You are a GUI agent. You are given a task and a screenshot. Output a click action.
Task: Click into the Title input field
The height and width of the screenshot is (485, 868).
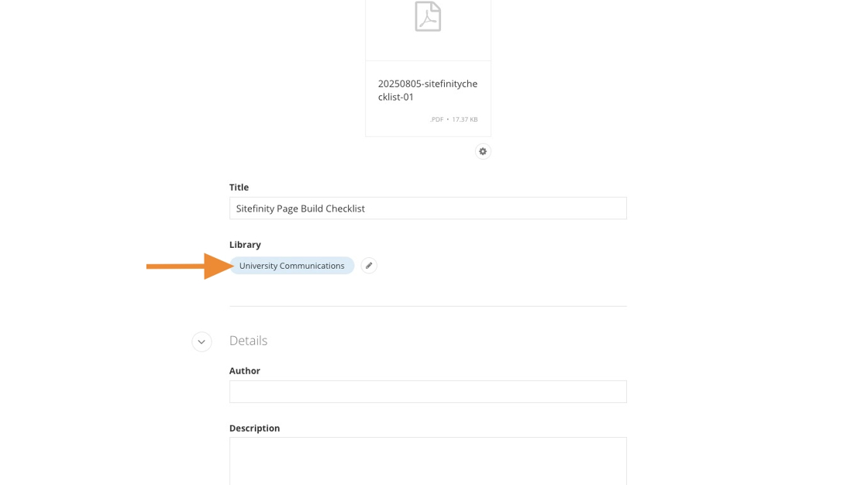428,208
